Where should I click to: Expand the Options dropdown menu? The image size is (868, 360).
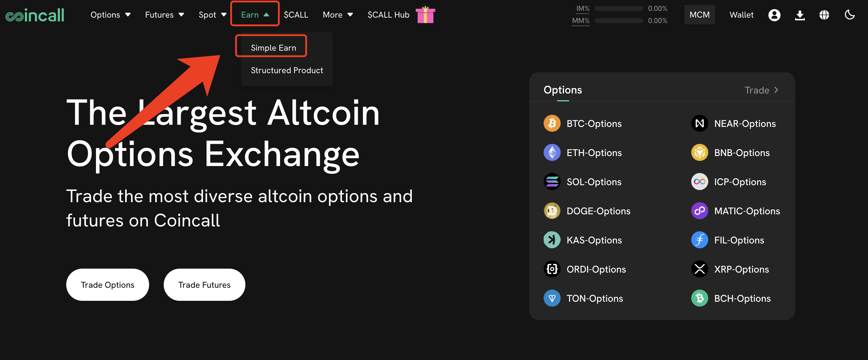(110, 15)
